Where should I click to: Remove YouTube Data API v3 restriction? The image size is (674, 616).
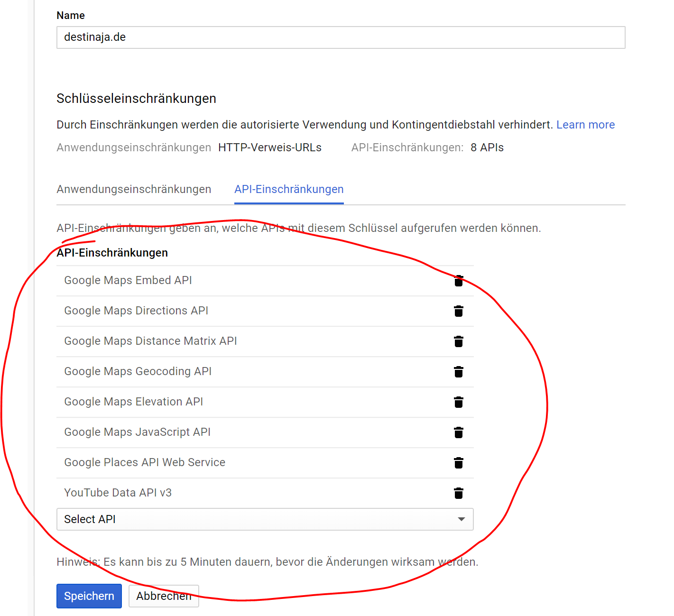[x=458, y=493]
